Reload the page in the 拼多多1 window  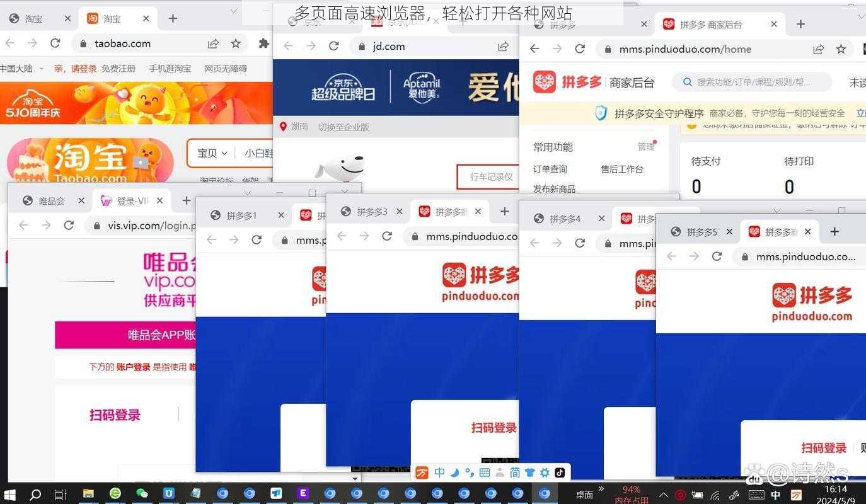click(257, 239)
